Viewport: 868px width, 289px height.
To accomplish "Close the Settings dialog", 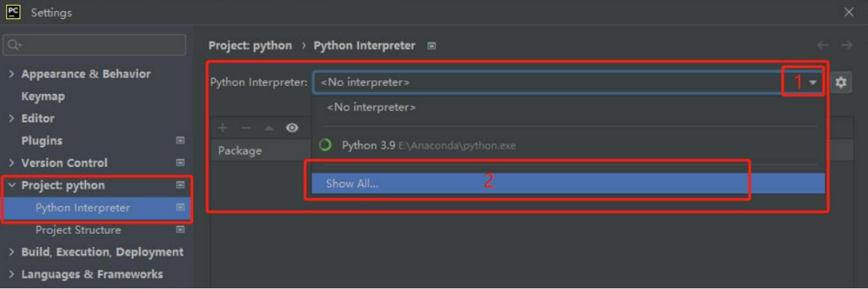I will click(x=849, y=12).
